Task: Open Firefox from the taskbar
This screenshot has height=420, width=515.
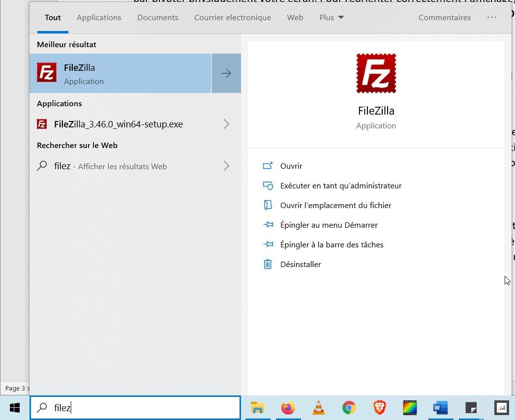Action: pyautogui.click(x=288, y=408)
